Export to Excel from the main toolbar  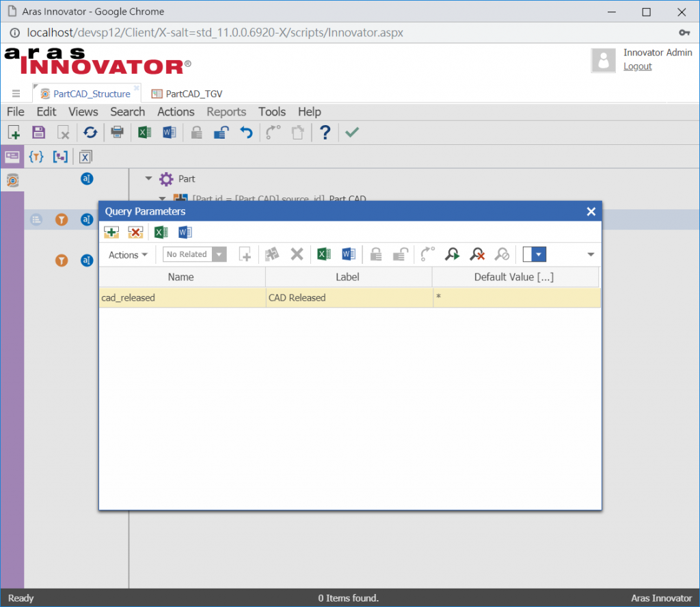click(x=144, y=133)
